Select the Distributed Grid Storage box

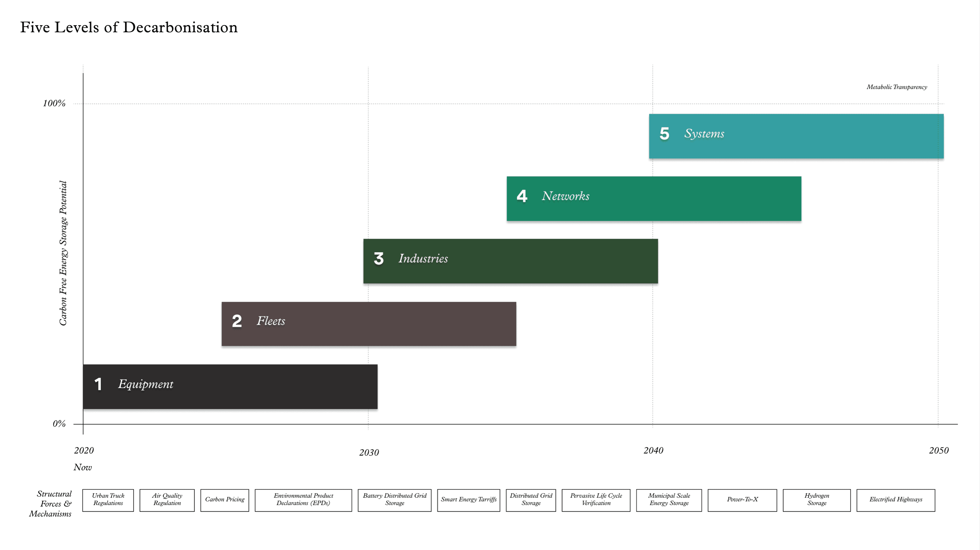[x=531, y=500]
